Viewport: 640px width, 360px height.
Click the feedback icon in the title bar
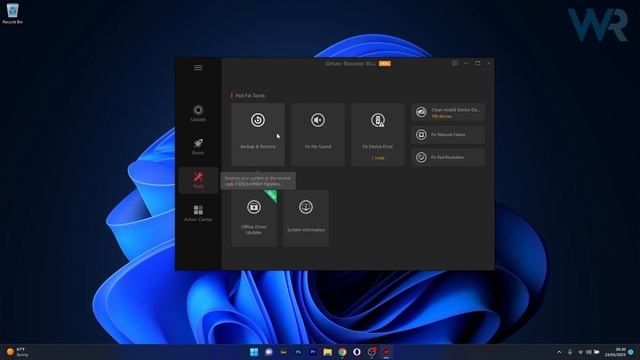point(455,63)
